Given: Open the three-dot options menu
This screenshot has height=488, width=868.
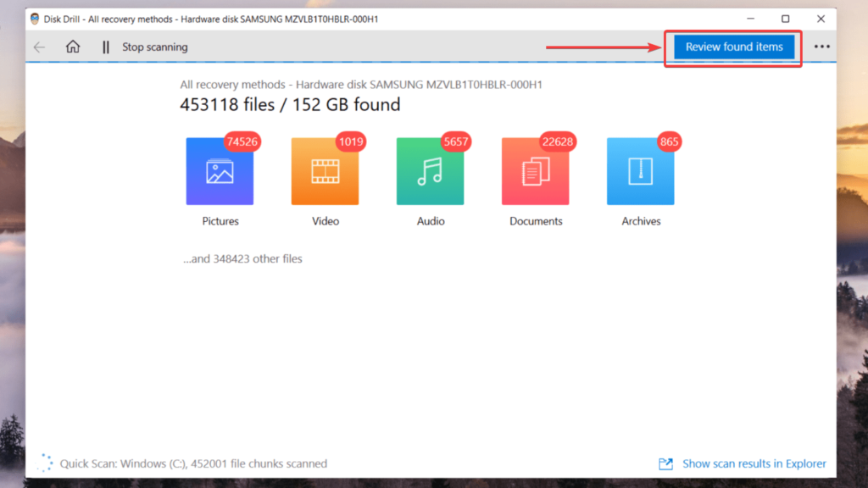Looking at the screenshot, I should pos(821,47).
